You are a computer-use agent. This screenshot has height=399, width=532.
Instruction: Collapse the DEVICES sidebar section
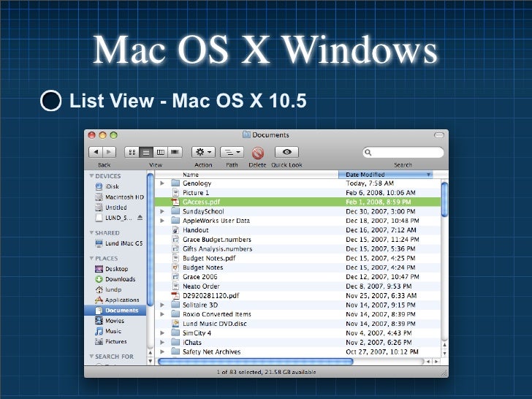tap(91, 175)
